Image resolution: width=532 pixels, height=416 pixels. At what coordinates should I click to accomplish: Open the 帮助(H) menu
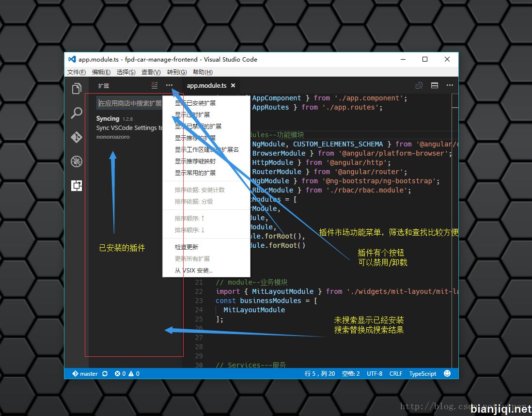(x=203, y=72)
